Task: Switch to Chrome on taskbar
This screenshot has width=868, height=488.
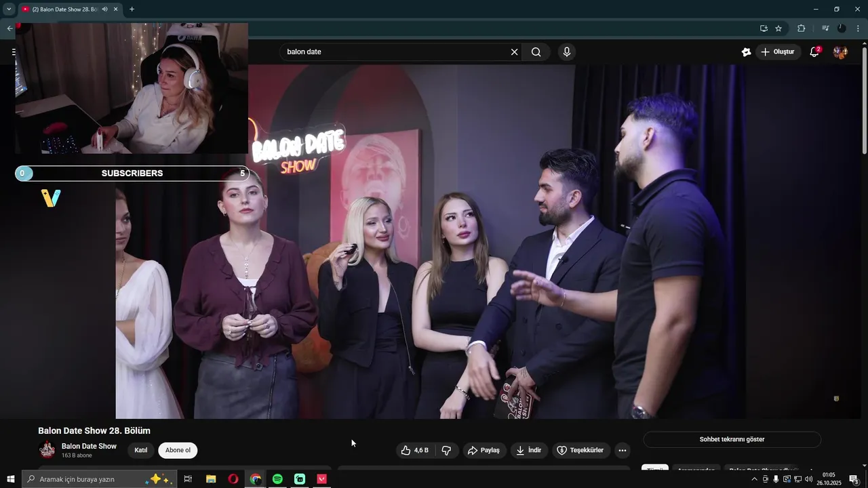Action: [x=256, y=479]
